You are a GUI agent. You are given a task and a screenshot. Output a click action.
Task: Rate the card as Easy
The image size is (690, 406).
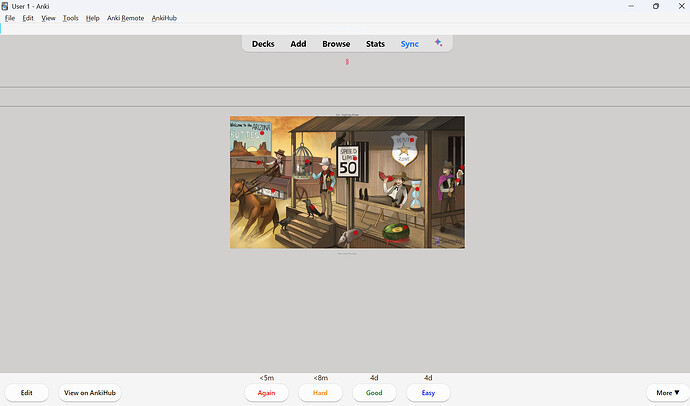pyautogui.click(x=428, y=393)
